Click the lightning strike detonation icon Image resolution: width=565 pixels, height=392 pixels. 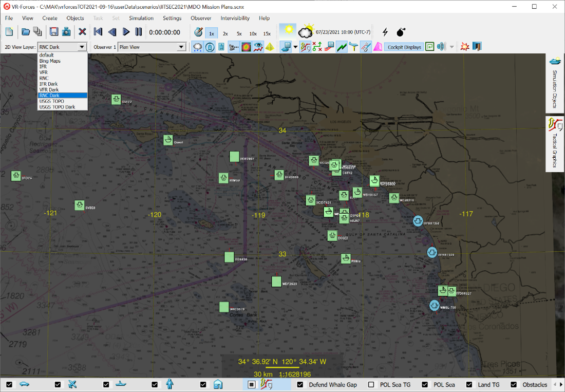385,32
